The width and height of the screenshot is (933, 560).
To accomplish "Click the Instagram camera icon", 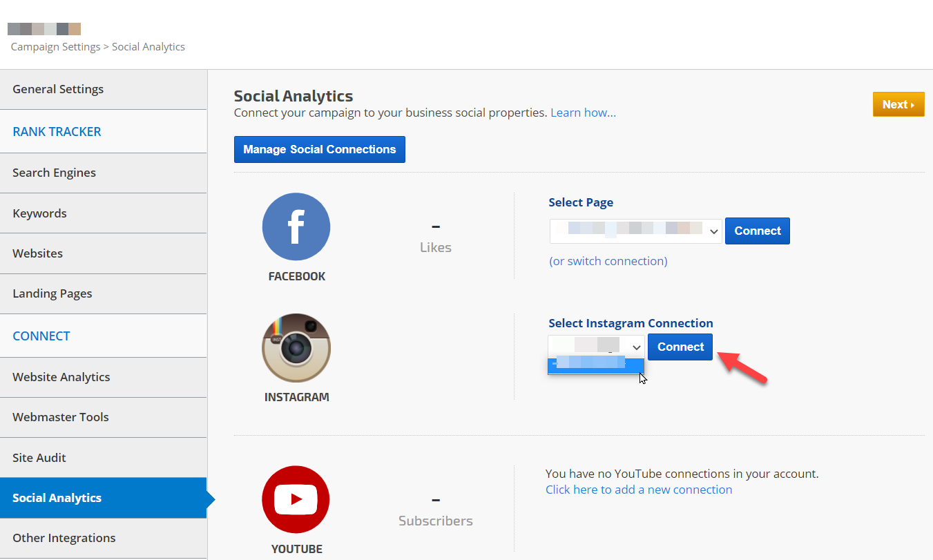I will 296,348.
